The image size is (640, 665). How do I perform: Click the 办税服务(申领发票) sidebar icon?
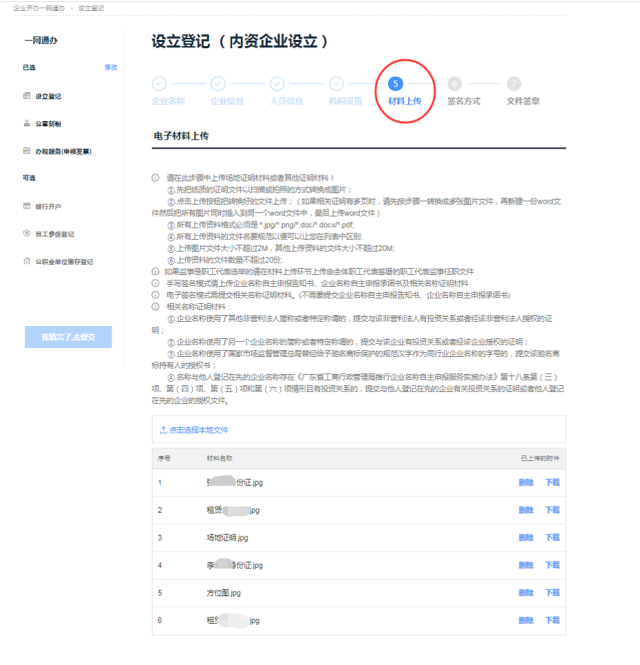27,151
